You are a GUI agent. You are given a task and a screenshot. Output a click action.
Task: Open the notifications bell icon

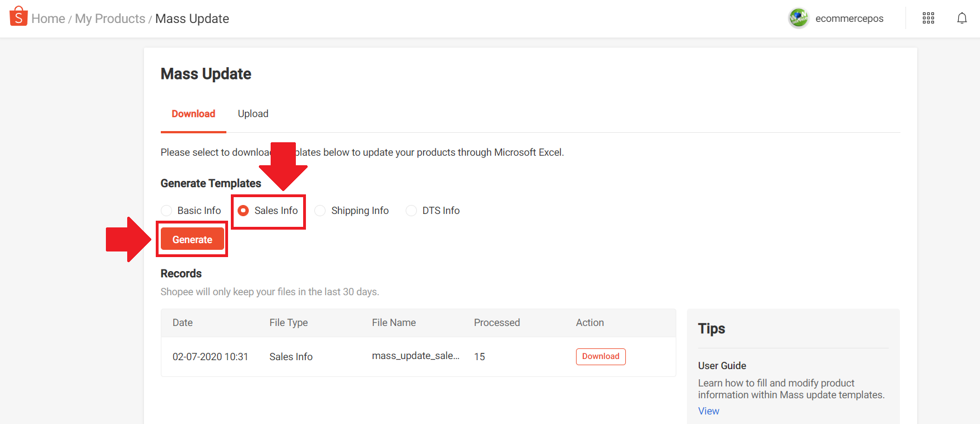pyautogui.click(x=962, y=18)
